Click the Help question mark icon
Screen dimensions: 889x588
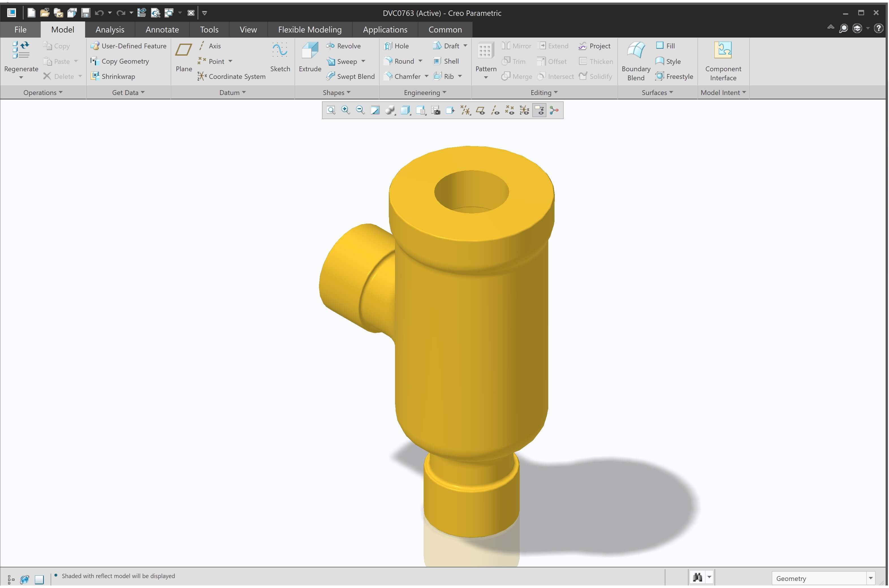click(879, 29)
